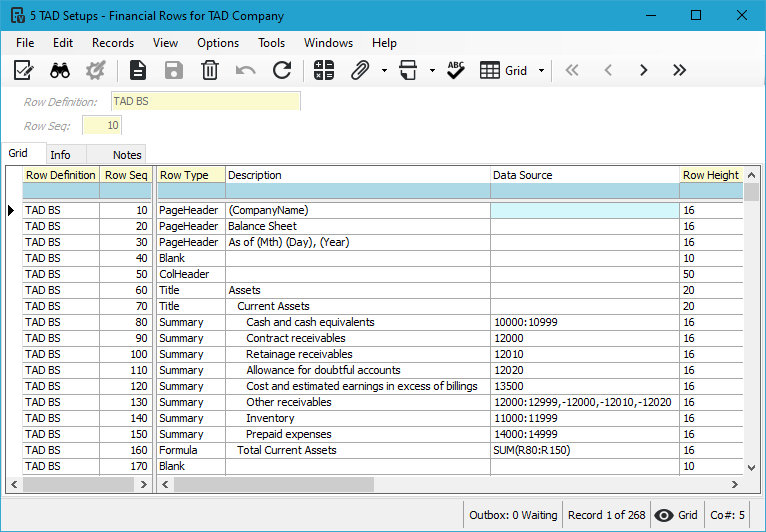Open the Edit menu

coord(63,43)
